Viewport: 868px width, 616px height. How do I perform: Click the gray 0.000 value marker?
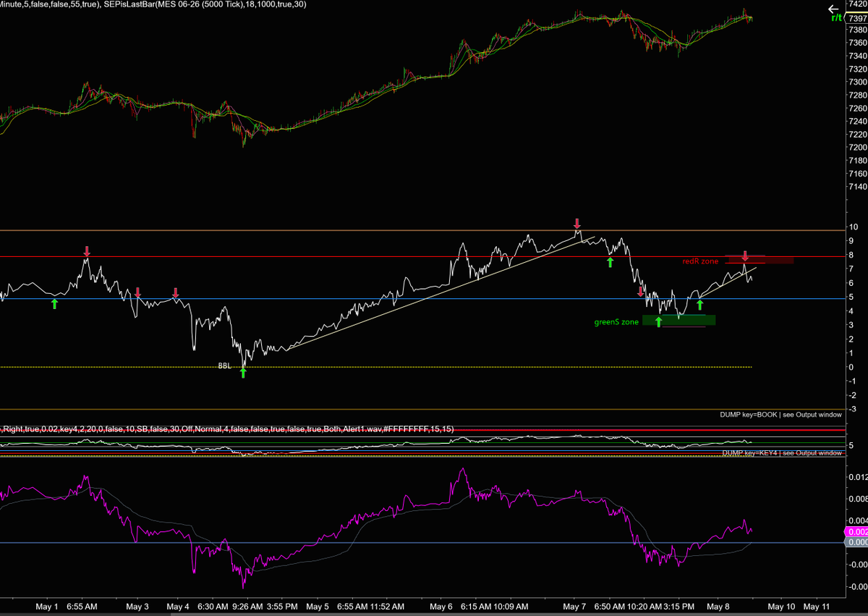pyautogui.click(x=855, y=542)
